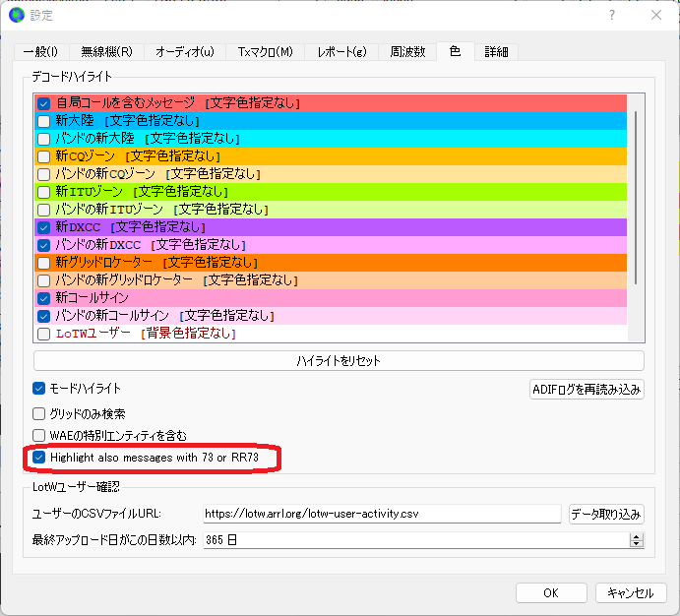This screenshot has height=616, width=680.
Task: Click the データ取り込み button
Action: point(606,514)
